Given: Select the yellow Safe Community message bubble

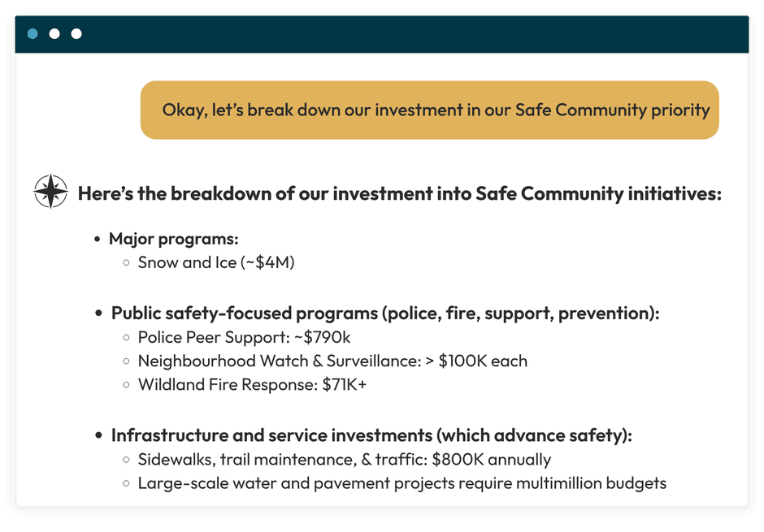Looking at the screenshot, I should tap(429, 110).
